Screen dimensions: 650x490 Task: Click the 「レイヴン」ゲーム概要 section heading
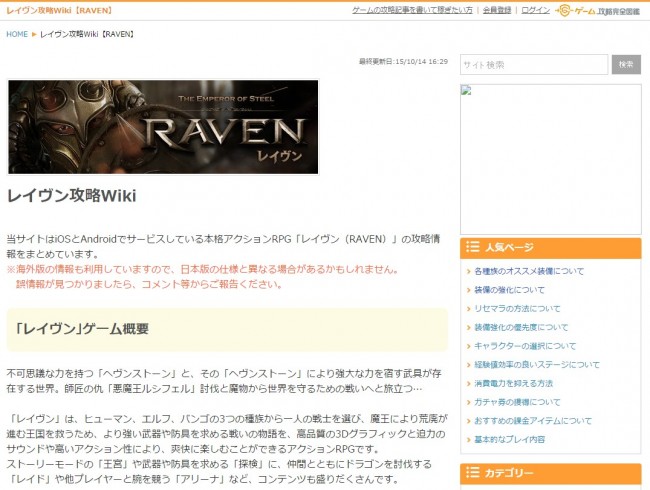pos(81,329)
